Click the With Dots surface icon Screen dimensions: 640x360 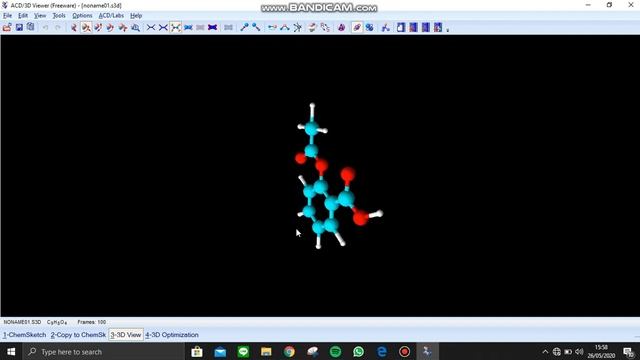pyautogui.click(x=228, y=27)
